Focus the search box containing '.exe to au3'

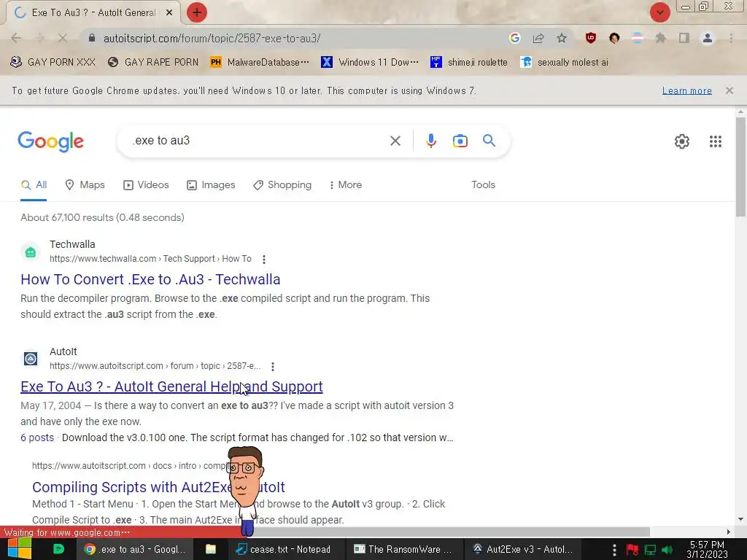[258, 141]
